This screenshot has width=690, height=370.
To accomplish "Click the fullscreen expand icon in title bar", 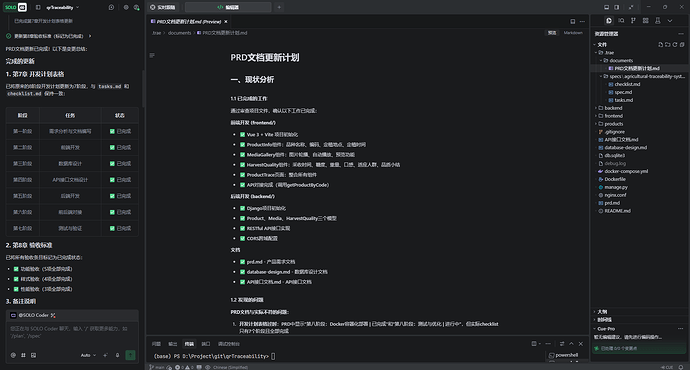I will coord(631,7).
